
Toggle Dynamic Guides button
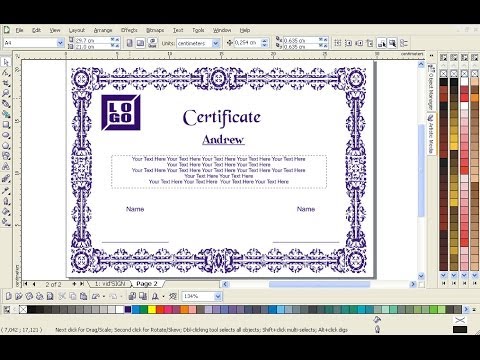coord(369,43)
